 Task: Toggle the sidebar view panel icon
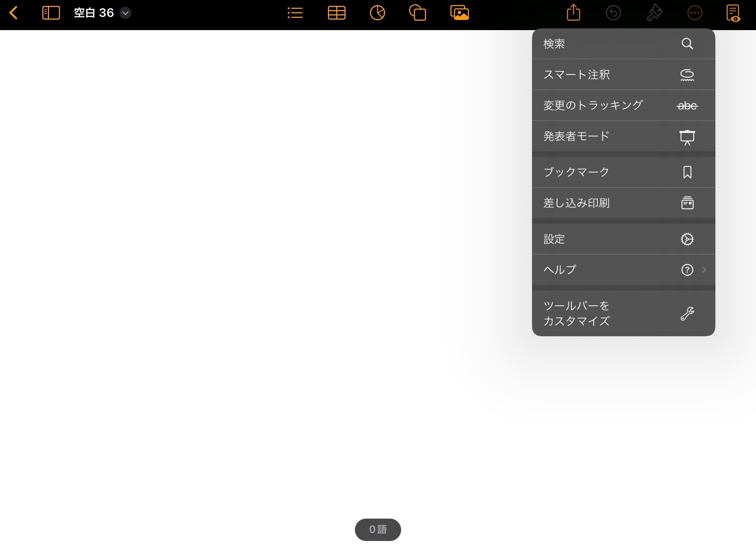(51, 13)
